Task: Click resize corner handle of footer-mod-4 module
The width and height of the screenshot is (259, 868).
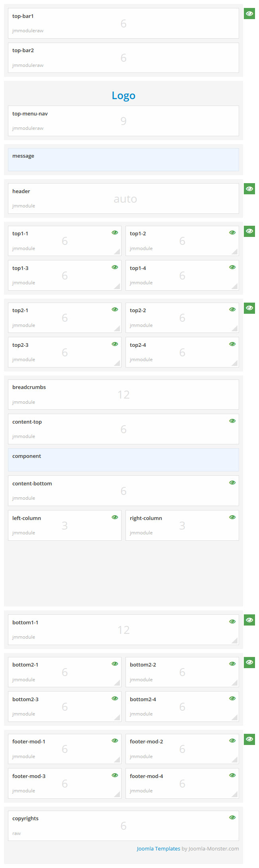Action: 235,794
